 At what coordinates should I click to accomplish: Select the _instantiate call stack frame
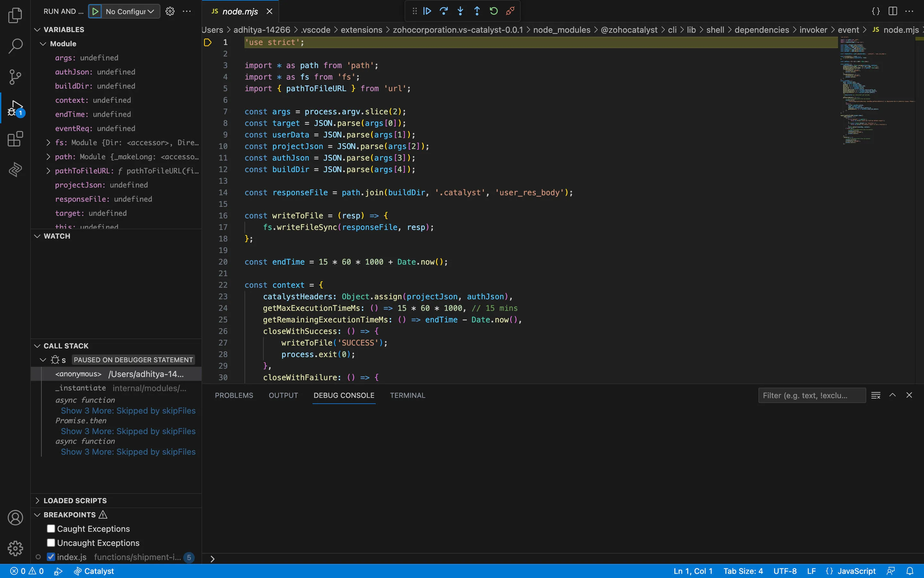click(116, 388)
